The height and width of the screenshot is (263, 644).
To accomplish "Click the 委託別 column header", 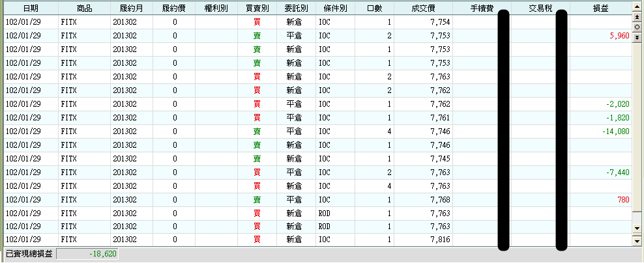I will pos(296,8).
